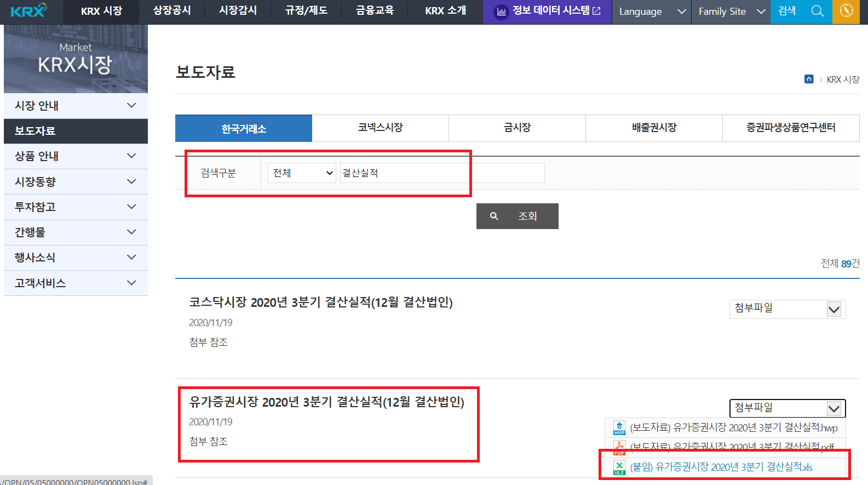Screen dimensions: 868x485
Task: Expand the Language dropdown
Action: point(652,12)
